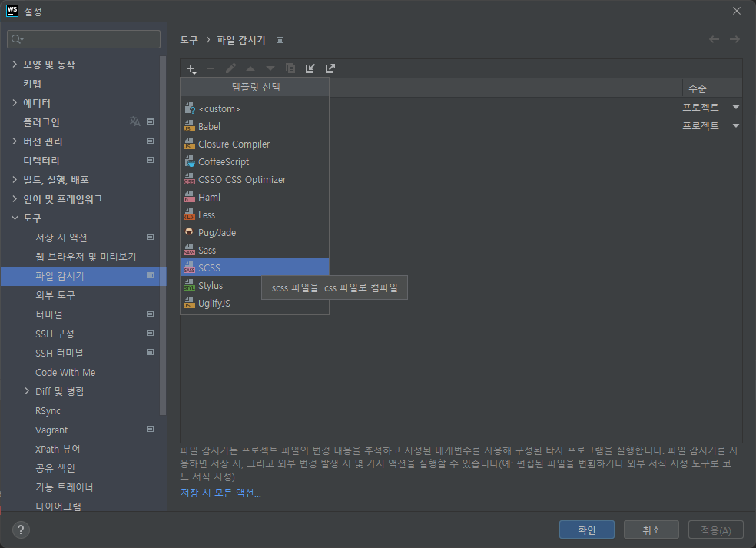The width and height of the screenshot is (756, 548).
Task: Click the Import watchers icon
Action: click(310, 68)
